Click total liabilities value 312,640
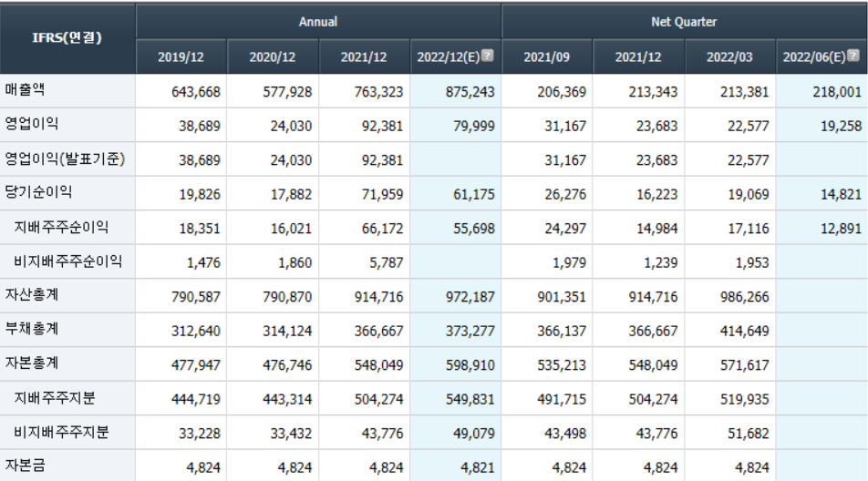The width and height of the screenshot is (868, 481). [x=196, y=332]
